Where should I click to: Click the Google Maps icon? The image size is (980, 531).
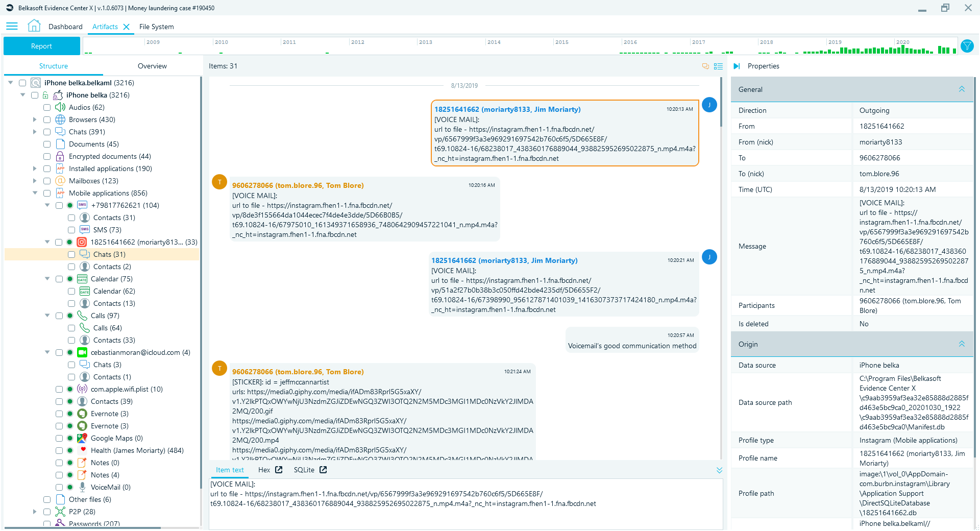point(82,438)
